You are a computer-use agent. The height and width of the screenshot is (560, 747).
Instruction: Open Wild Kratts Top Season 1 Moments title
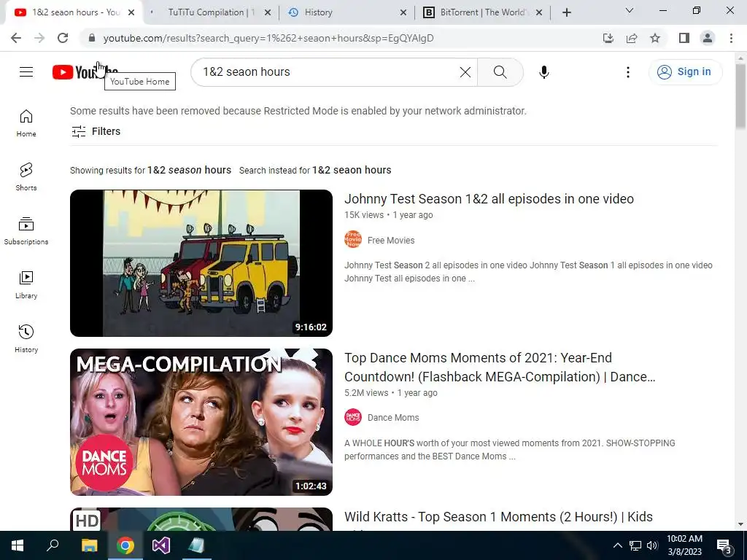coord(498,517)
